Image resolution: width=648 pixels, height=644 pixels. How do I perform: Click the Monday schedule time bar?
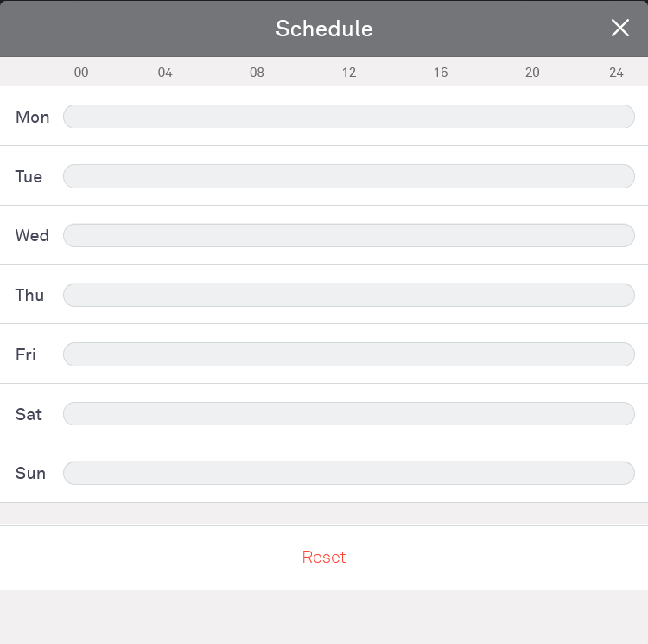tap(349, 117)
